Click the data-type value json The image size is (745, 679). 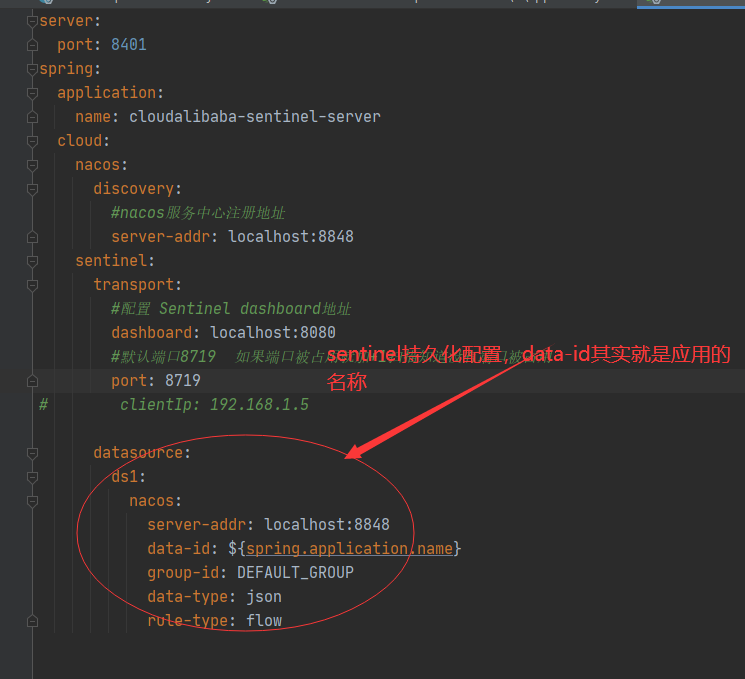pyautogui.click(x=264, y=597)
